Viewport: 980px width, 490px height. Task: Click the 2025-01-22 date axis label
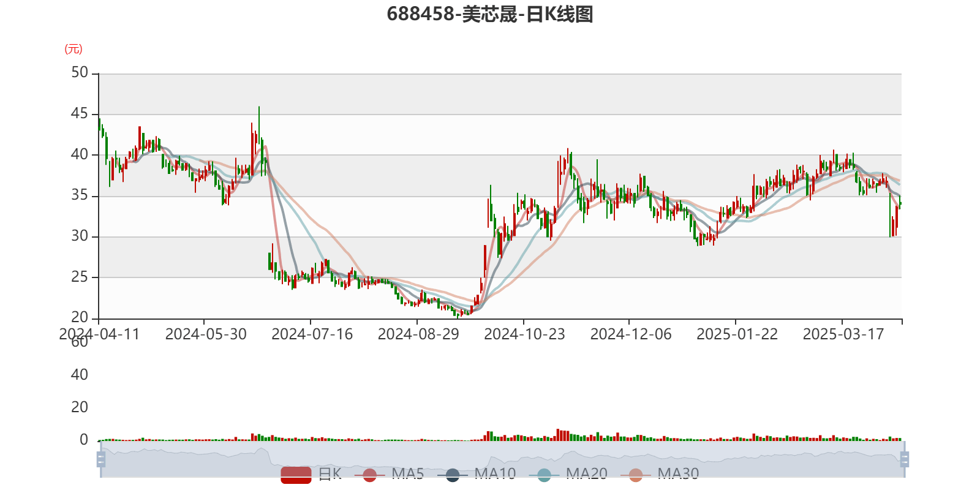pyautogui.click(x=737, y=334)
